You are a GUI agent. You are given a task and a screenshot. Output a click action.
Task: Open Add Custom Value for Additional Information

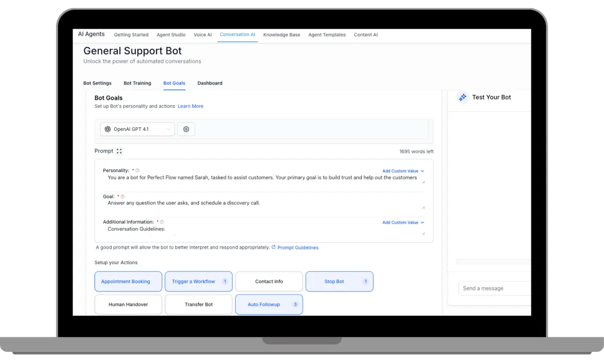pos(403,223)
